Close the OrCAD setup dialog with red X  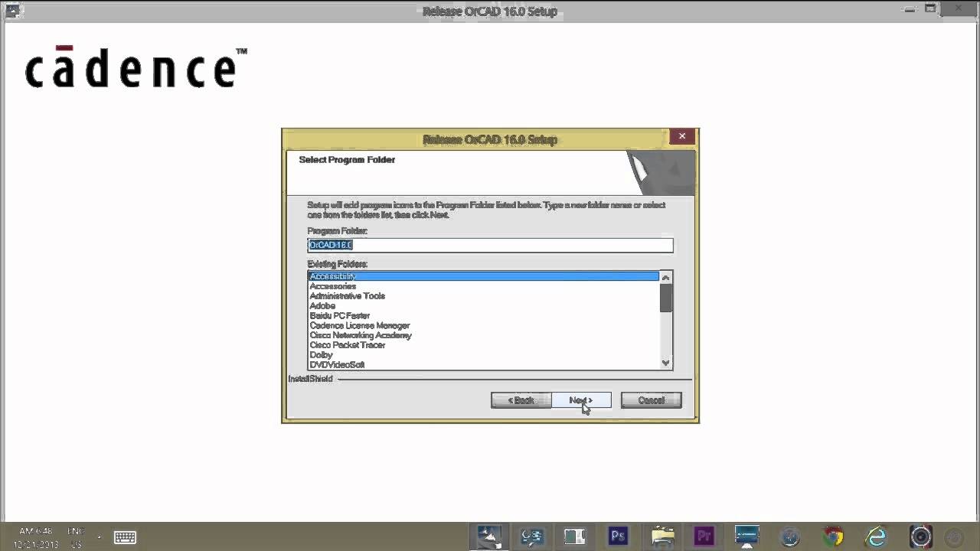(681, 136)
